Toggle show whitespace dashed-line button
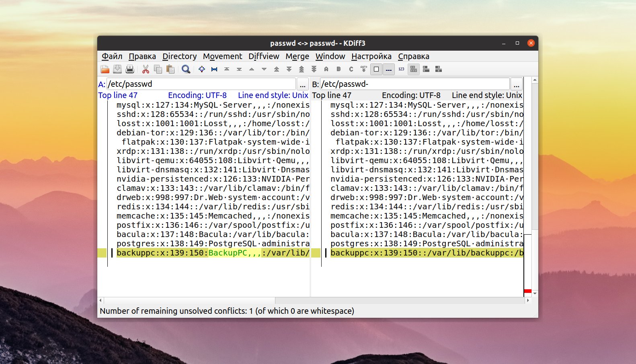The image size is (636, 364). pos(389,69)
